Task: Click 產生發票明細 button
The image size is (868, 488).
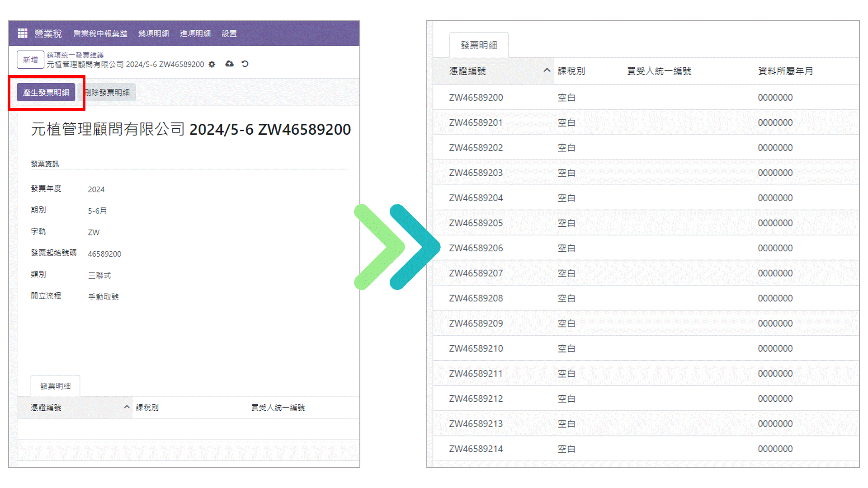Action: click(x=46, y=92)
